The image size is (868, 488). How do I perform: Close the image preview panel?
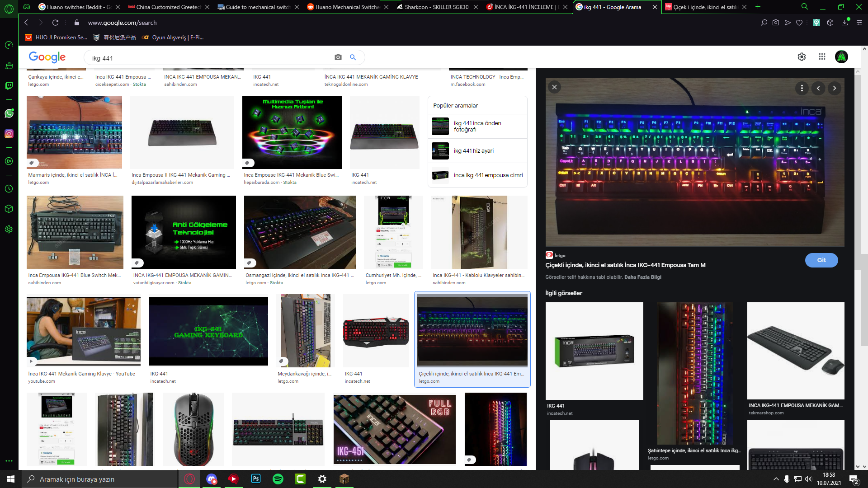tap(554, 87)
